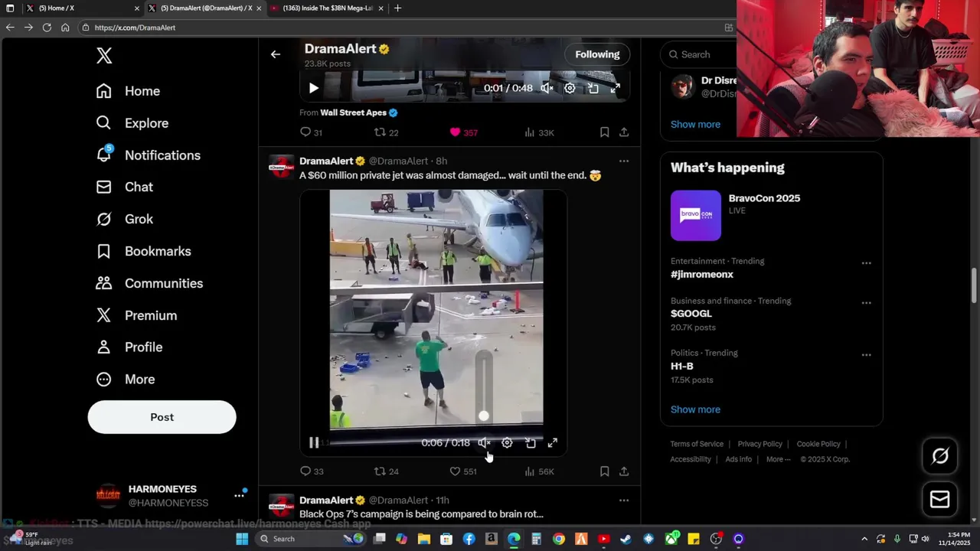
Task: Click Show more under What's happening
Action: (695, 409)
